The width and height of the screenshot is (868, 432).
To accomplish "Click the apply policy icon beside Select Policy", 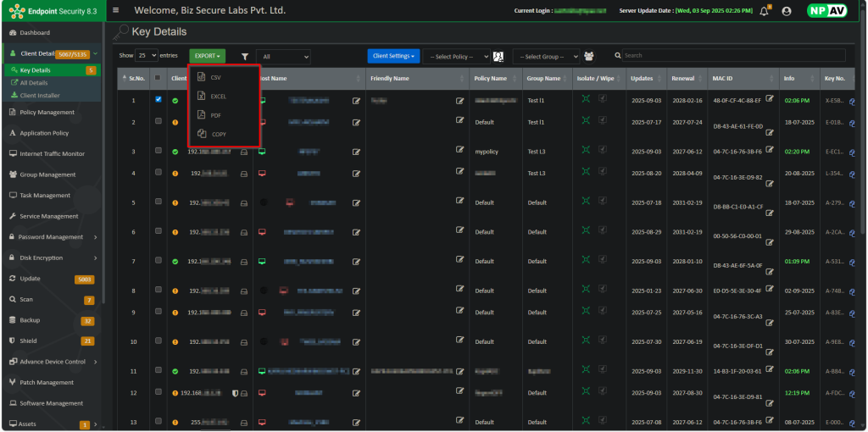I will click(498, 57).
